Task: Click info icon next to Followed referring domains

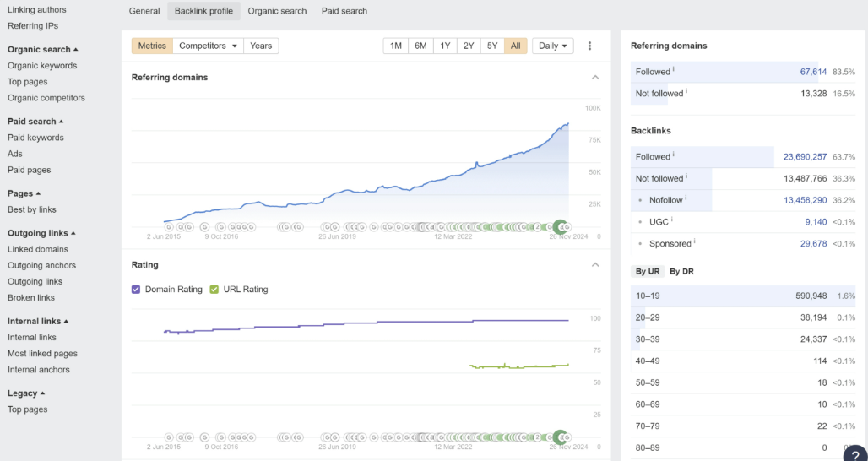Action: 674,71
